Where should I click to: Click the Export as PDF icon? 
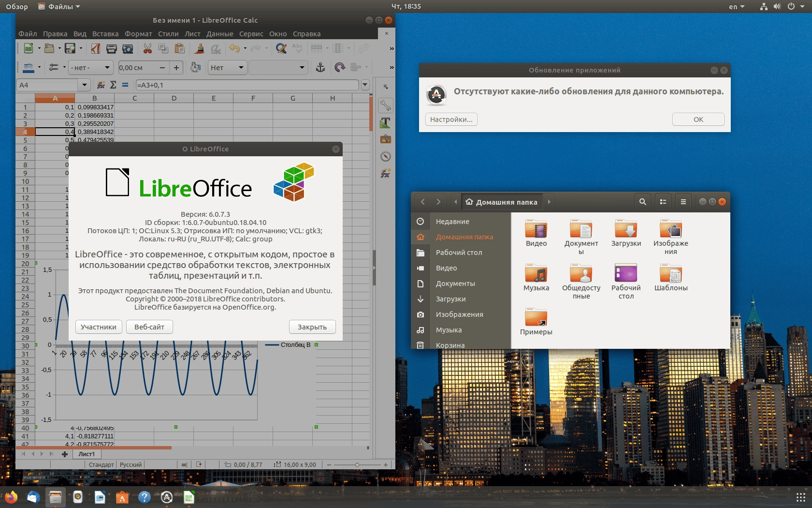click(x=96, y=48)
